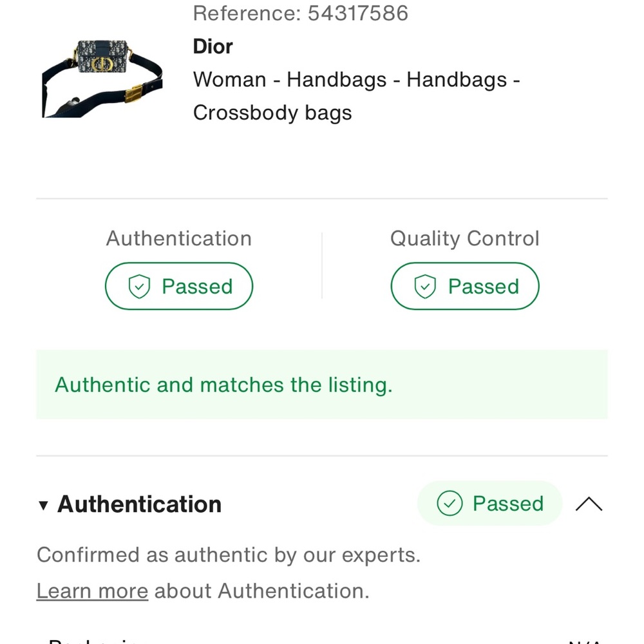The width and height of the screenshot is (644, 644).
Task: Click the partially visible row at the bottom
Action: [x=321, y=639]
